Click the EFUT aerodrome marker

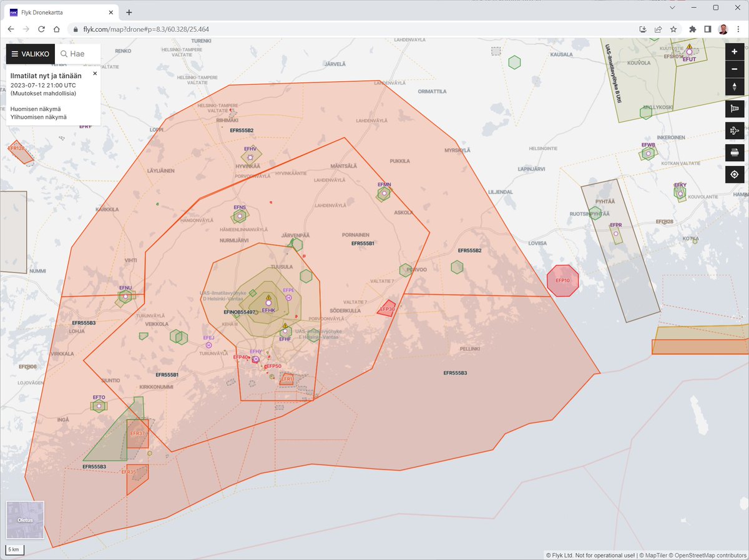[x=689, y=52]
